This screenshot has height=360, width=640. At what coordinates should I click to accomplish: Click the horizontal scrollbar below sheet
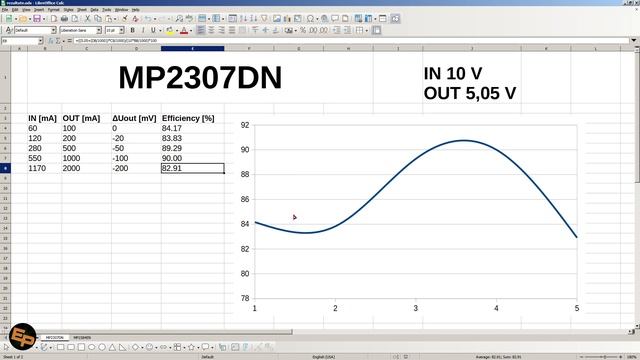(x=152, y=332)
